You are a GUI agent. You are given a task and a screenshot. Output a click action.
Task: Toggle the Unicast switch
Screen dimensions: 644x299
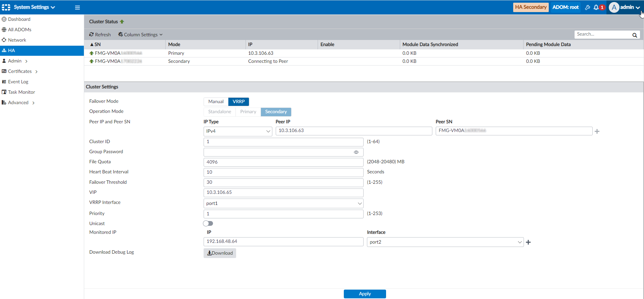tap(208, 223)
